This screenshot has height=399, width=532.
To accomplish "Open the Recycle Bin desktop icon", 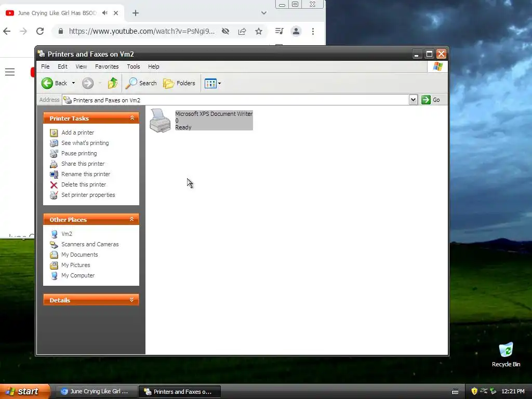I will pos(506,355).
